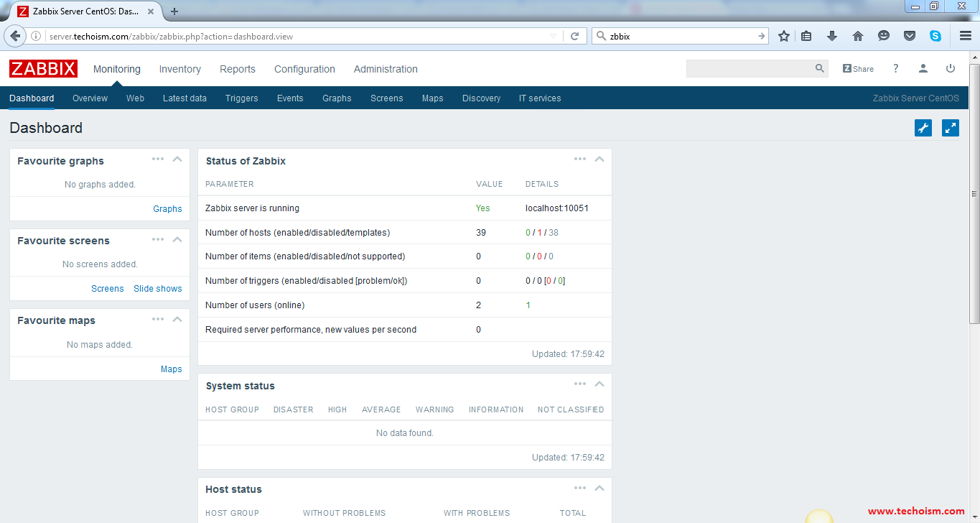Open the Configuration main menu
The image size is (980, 523).
click(304, 69)
